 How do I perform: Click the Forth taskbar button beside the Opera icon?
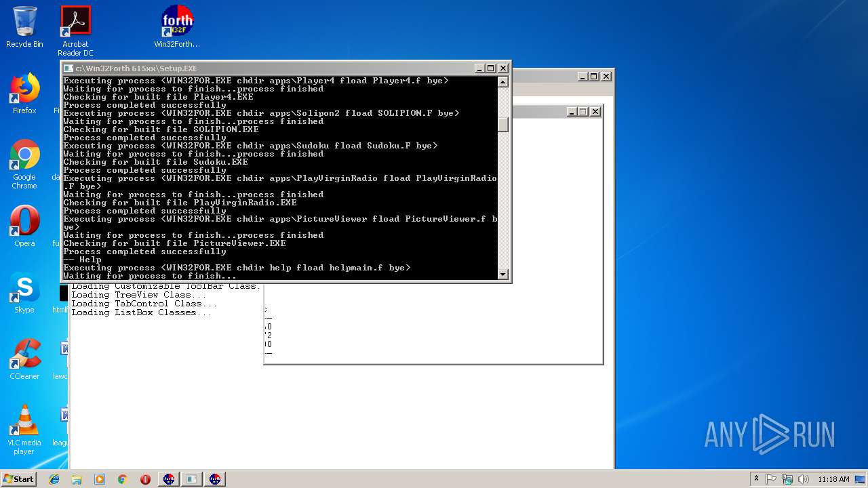[x=169, y=479]
